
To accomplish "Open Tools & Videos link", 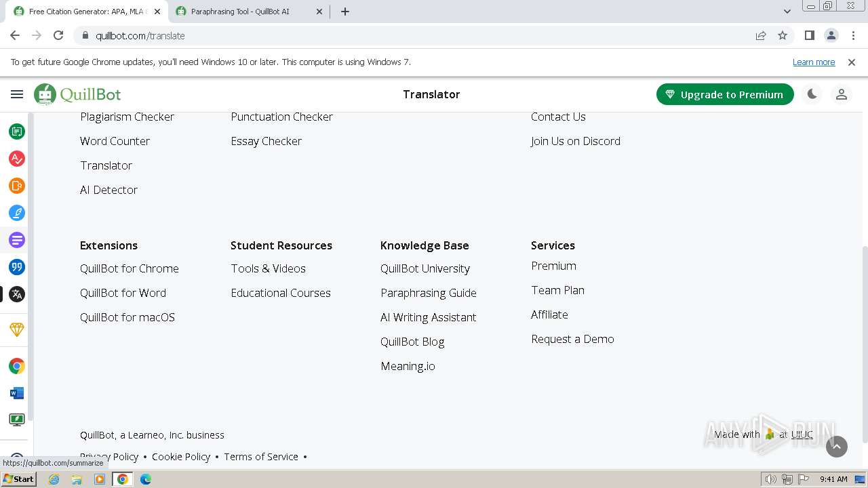I will (268, 268).
